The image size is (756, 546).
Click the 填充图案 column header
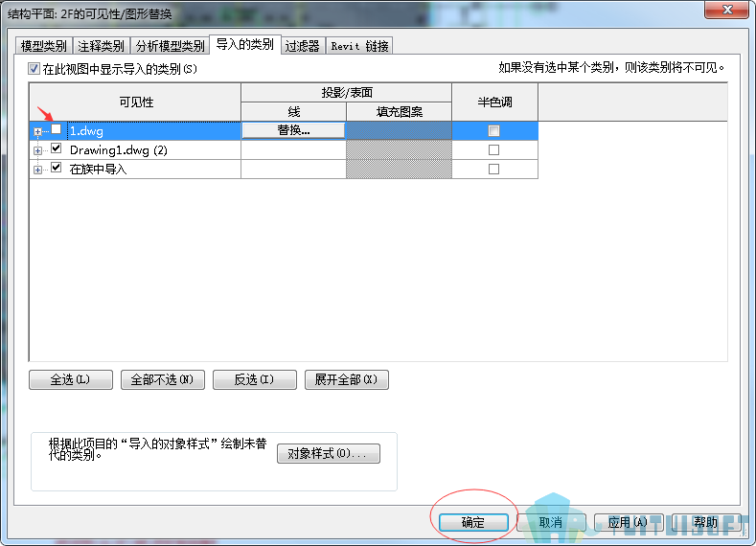coord(400,112)
